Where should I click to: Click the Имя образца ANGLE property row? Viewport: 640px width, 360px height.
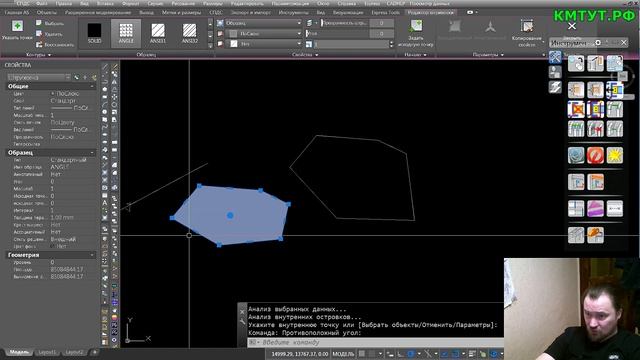pos(51,167)
